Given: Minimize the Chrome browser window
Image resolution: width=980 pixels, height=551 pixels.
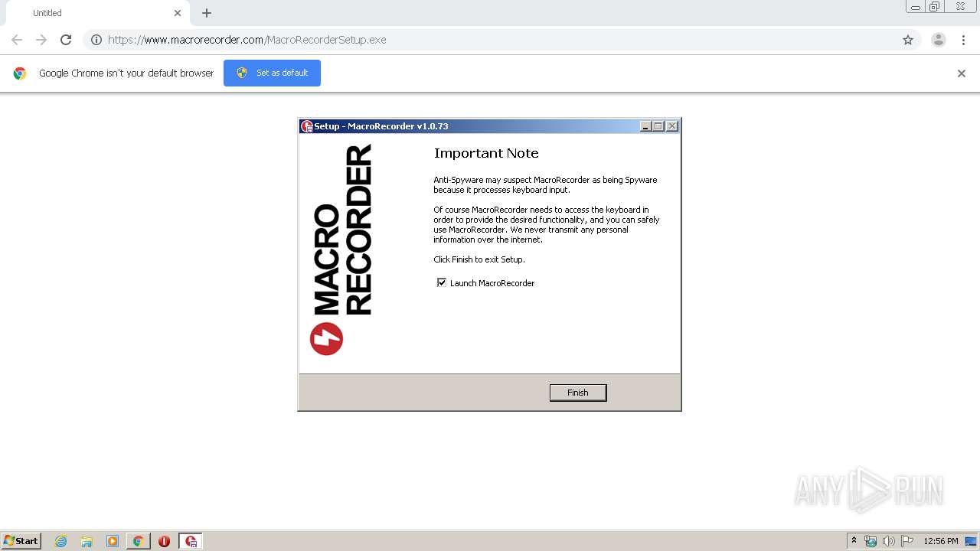Looking at the screenshot, I should pos(916,7).
